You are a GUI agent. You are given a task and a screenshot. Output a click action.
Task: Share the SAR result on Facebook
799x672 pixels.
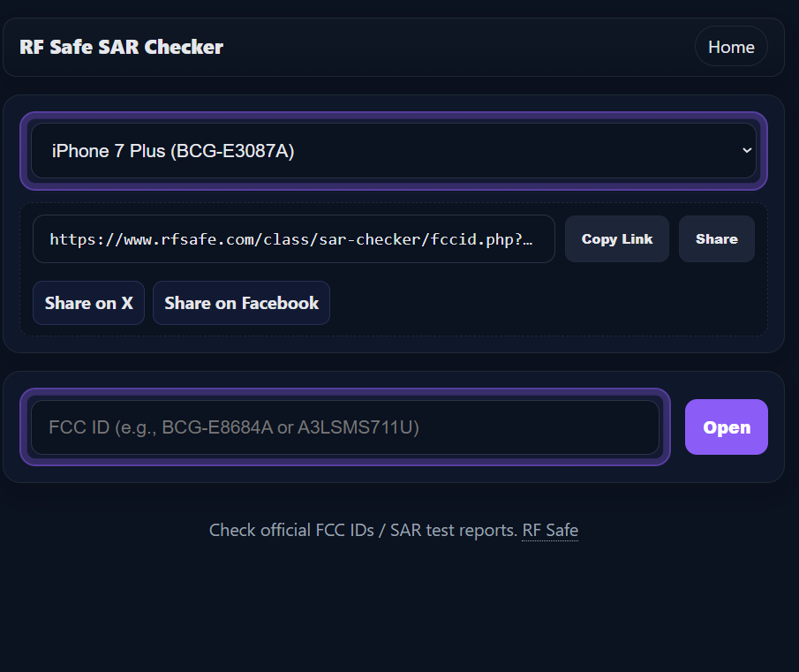coord(241,302)
